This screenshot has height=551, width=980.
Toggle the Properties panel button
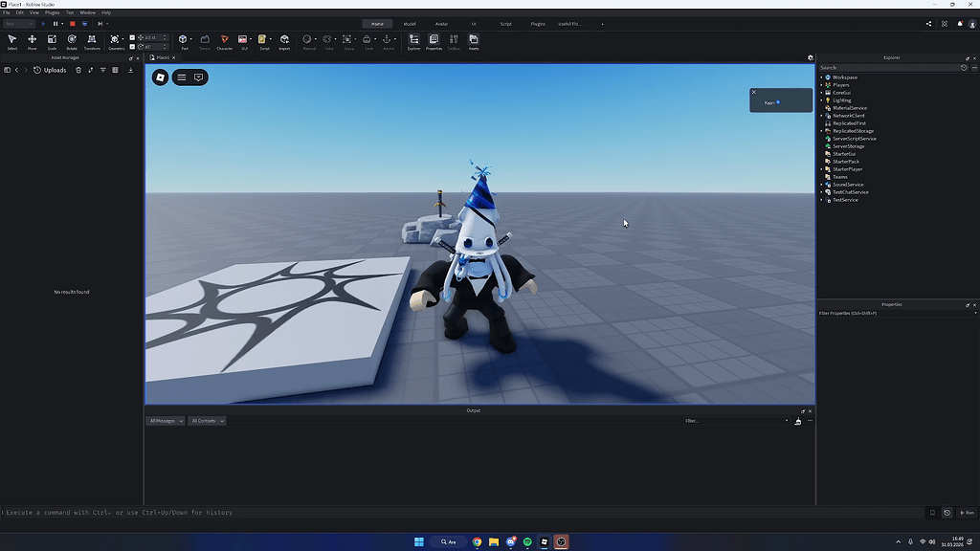[434, 41]
